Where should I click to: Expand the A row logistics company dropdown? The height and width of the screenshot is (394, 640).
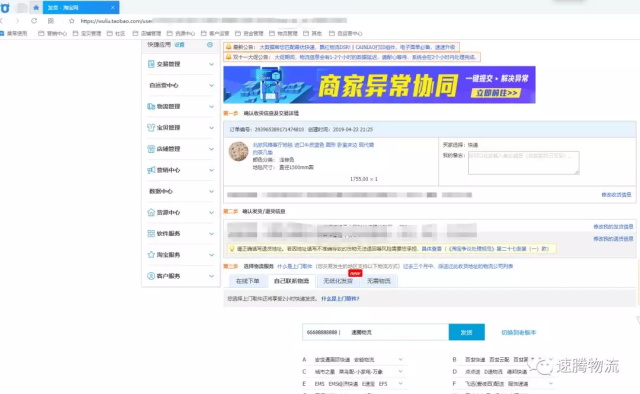tap(400, 359)
